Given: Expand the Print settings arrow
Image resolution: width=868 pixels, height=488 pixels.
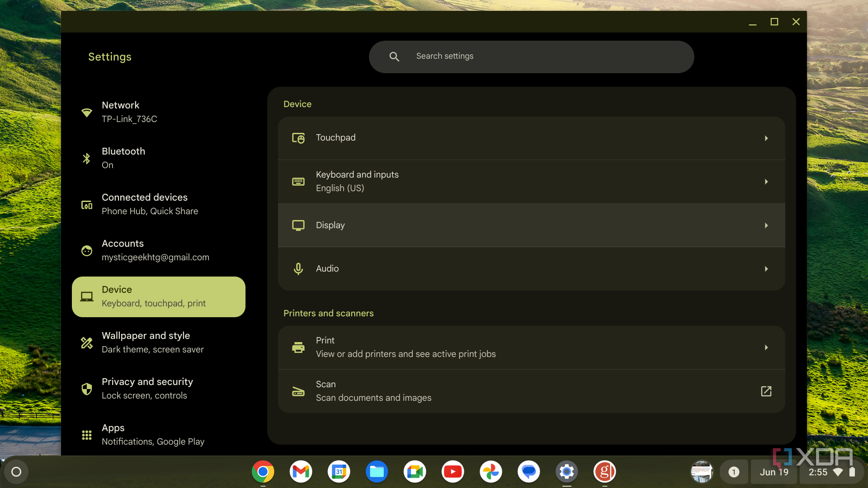Looking at the screenshot, I should pyautogui.click(x=766, y=347).
